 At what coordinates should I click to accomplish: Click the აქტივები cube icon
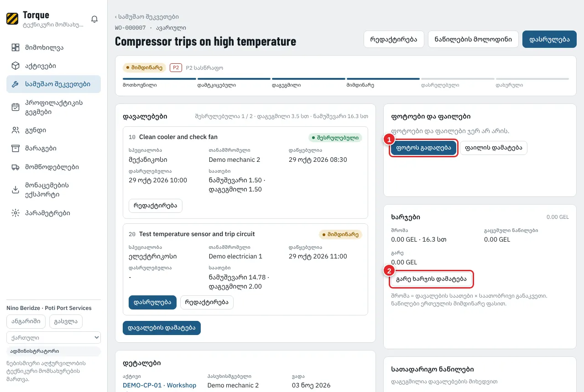[x=16, y=66]
